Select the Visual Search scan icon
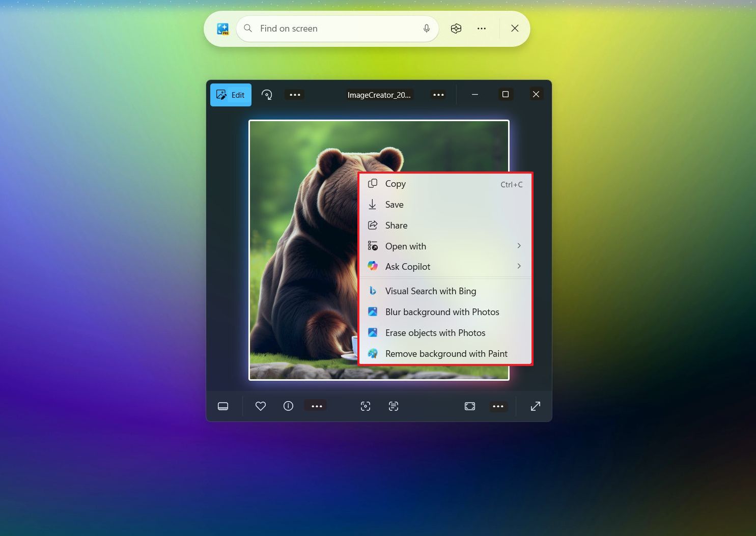Image resolution: width=756 pixels, height=536 pixels. tap(366, 406)
